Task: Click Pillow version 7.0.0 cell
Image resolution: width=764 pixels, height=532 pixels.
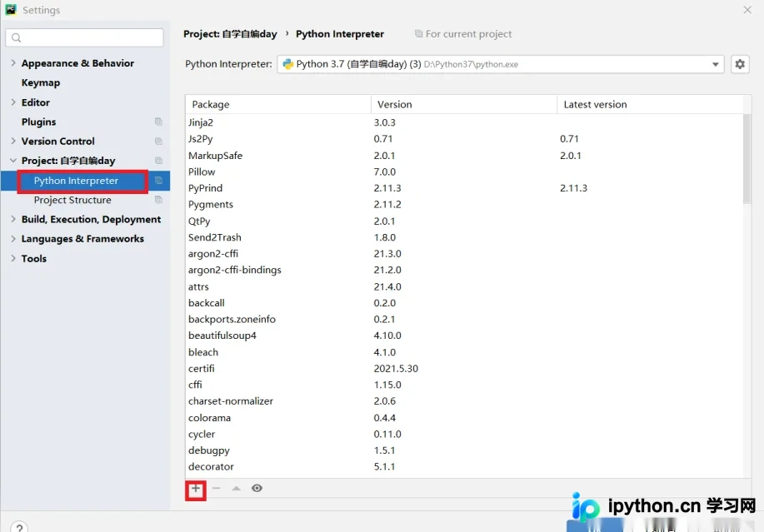Action: (x=384, y=172)
